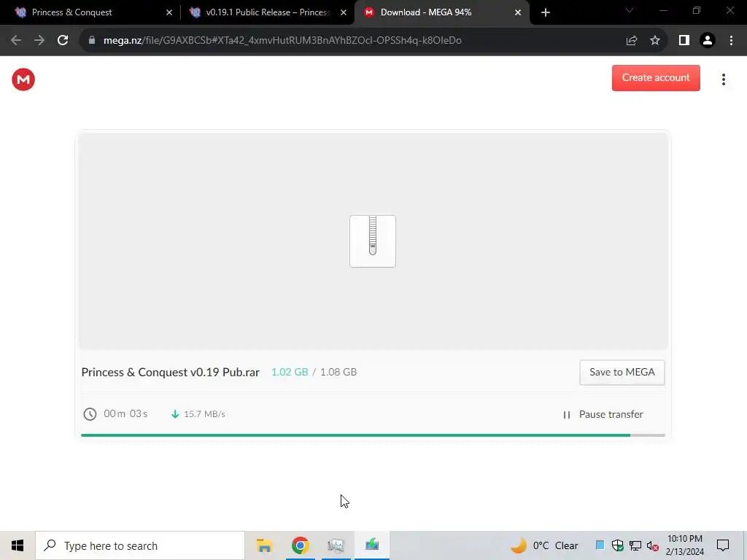Viewport: 747px width, 560px height.
Task: Click the Princess & Conquest v0.19 Pub.rar filename
Action: coord(170,372)
